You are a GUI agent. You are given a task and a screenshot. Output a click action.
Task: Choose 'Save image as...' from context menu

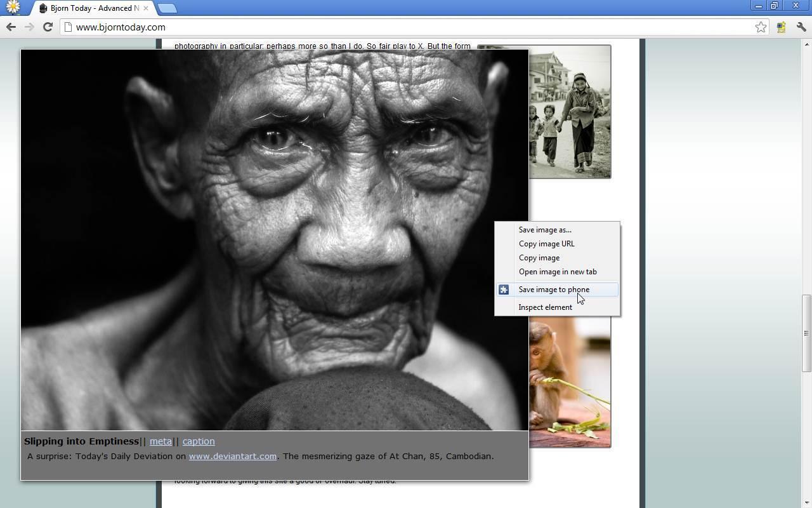[557, 230]
